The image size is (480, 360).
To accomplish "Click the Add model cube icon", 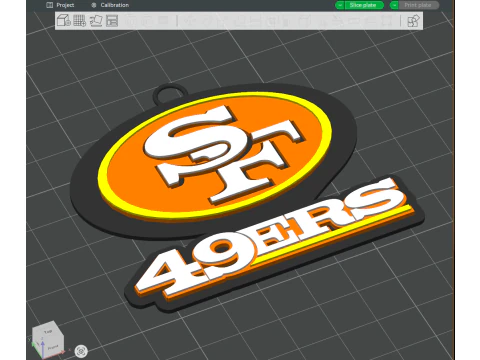I will (x=63, y=21).
